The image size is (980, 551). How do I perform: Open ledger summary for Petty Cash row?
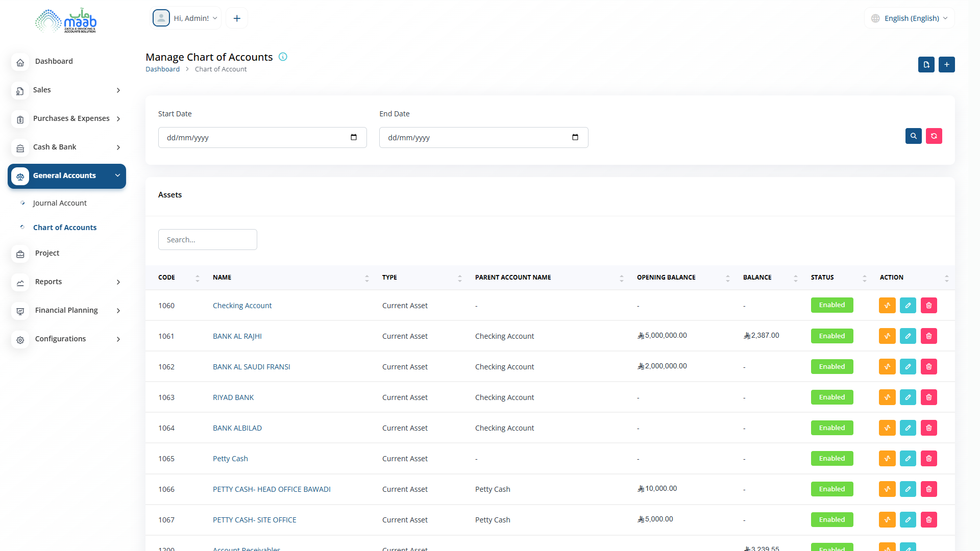pos(887,459)
